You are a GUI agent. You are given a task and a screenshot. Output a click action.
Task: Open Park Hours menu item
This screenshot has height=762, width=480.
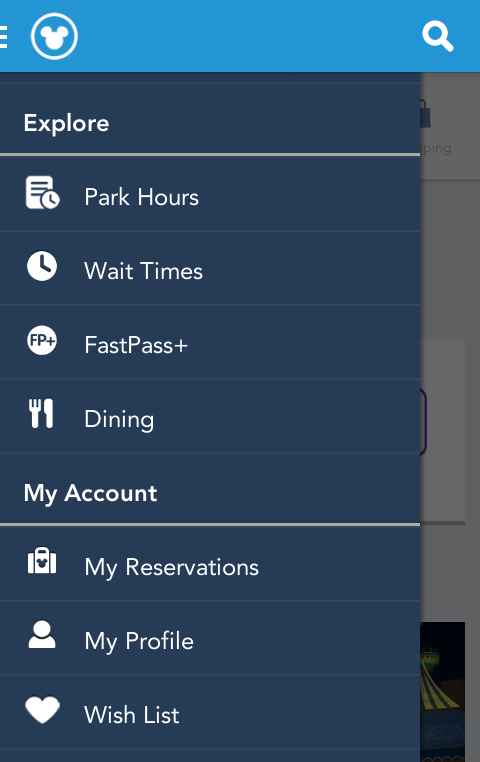pos(210,194)
